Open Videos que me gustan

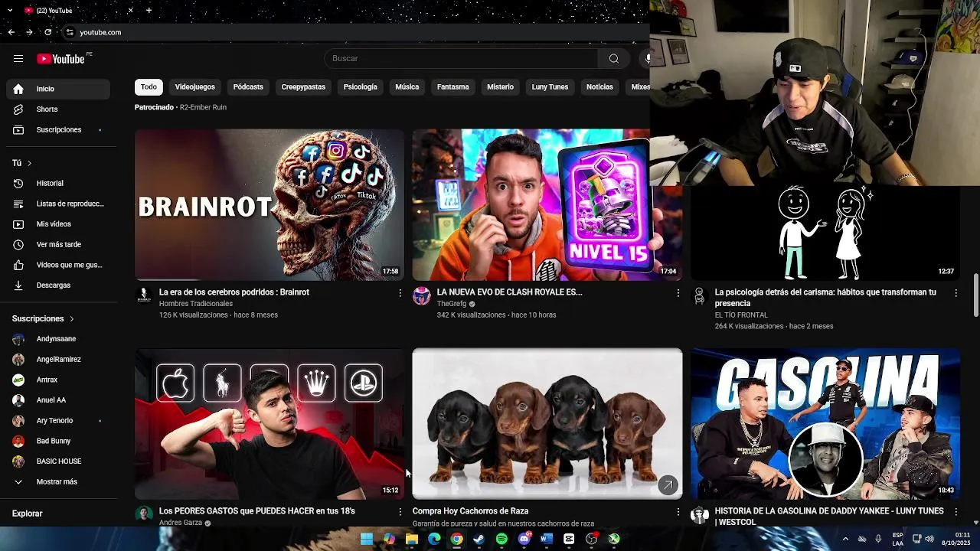click(x=58, y=265)
